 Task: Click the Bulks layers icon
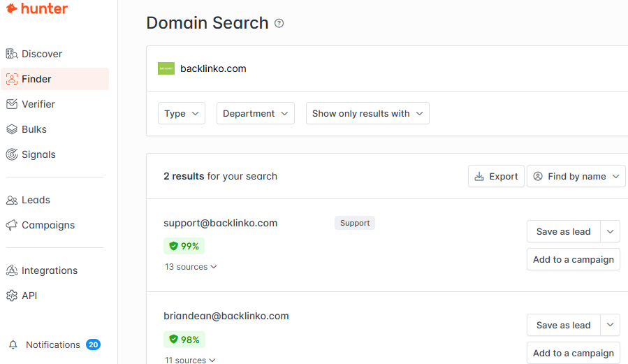click(x=12, y=129)
